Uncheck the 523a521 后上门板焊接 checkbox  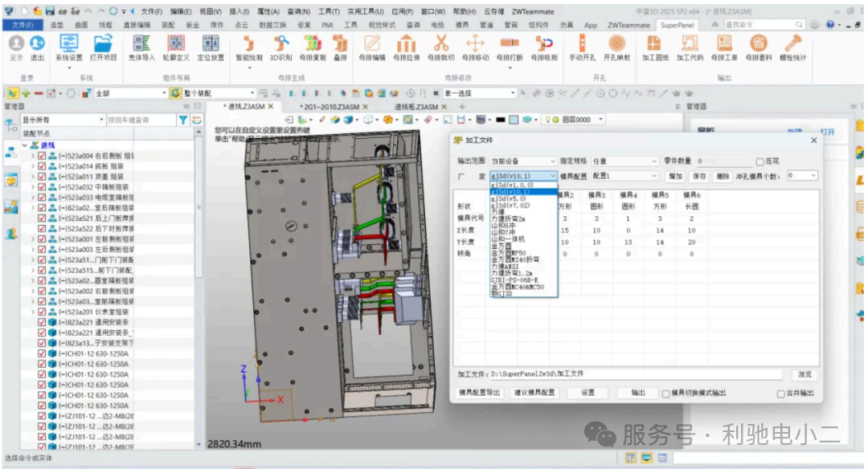(x=42, y=218)
